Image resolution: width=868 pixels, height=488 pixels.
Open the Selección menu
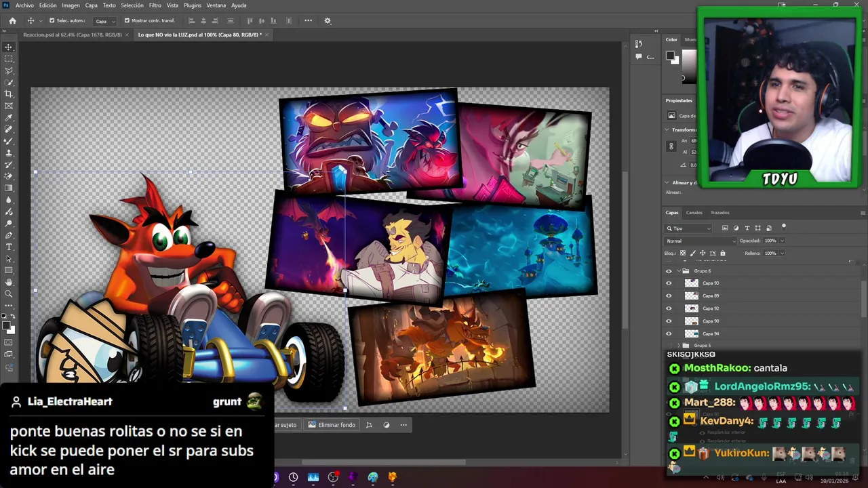[132, 5]
